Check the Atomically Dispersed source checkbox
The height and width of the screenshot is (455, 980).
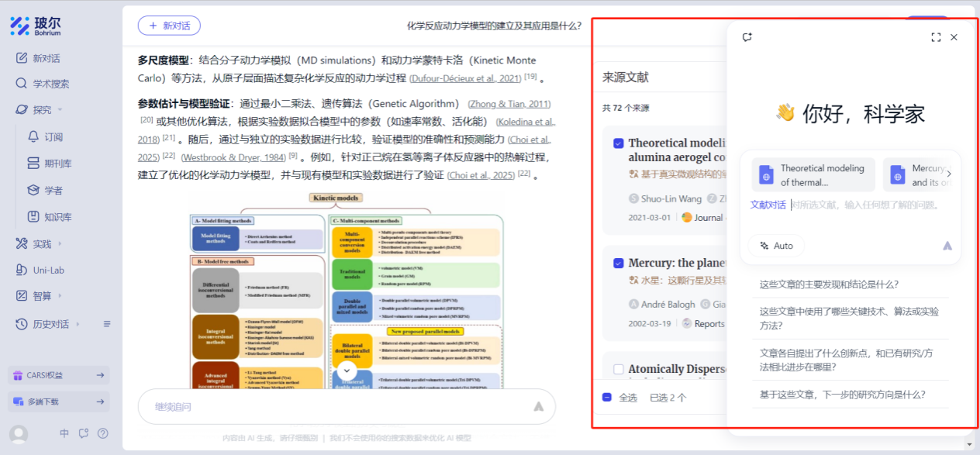pyautogui.click(x=618, y=369)
